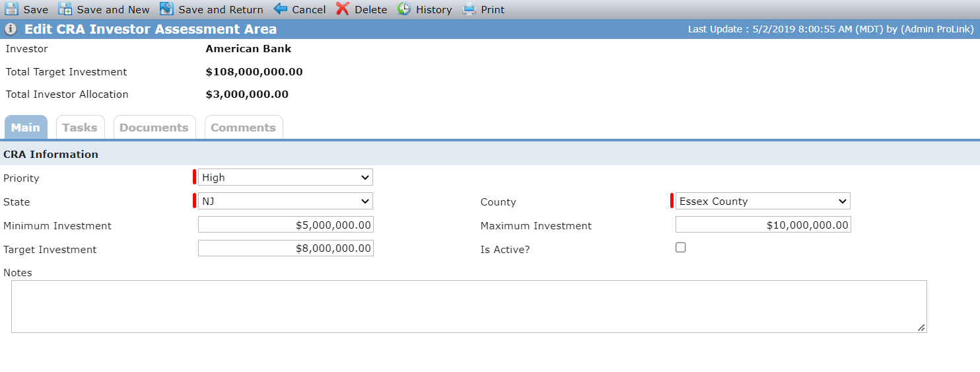Click the Total Target Investment label
This screenshot has width=980, height=372.
[x=66, y=72]
